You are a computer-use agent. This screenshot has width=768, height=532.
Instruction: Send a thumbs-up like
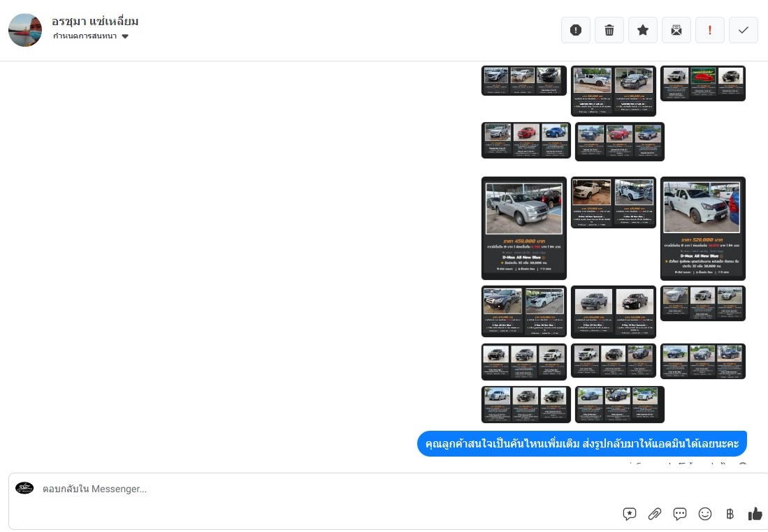(x=755, y=513)
